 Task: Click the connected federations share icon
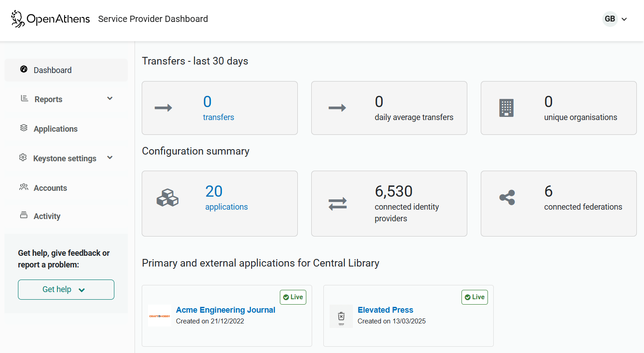pyautogui.click(x=507, y=197)
